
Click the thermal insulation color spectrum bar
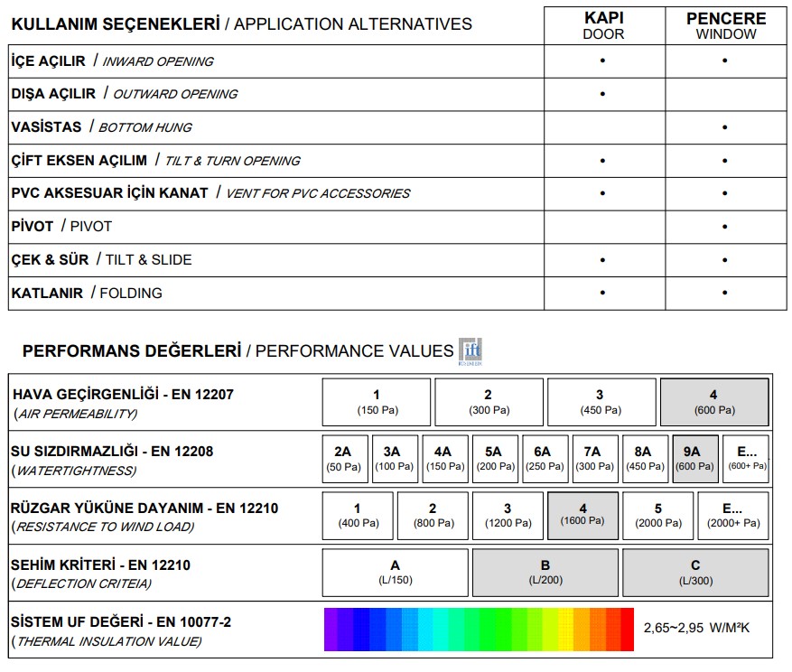(x=479, y=630)
